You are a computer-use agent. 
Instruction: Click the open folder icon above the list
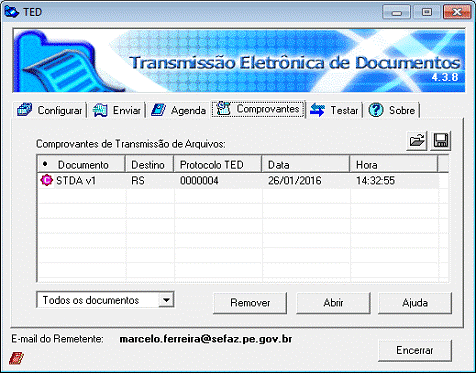pos(417,141)
